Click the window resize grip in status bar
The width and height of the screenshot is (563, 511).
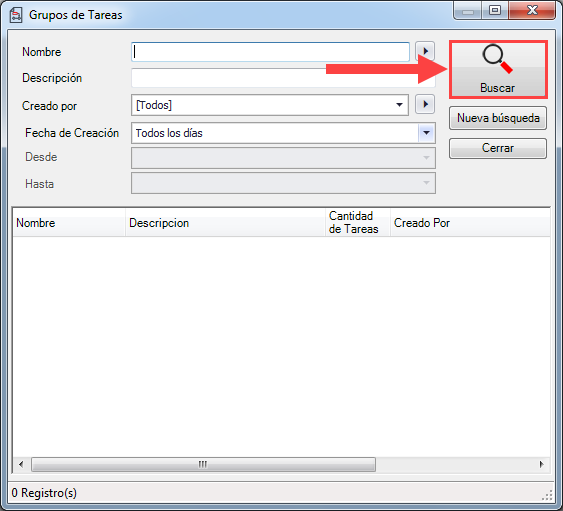(x=547, y=495)
